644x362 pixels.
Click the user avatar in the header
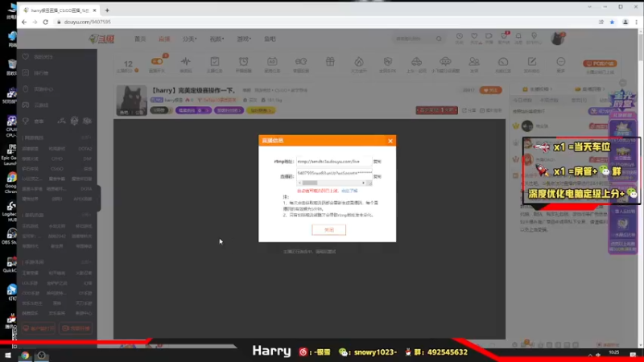pyautogui.click(x=557, y=39)
